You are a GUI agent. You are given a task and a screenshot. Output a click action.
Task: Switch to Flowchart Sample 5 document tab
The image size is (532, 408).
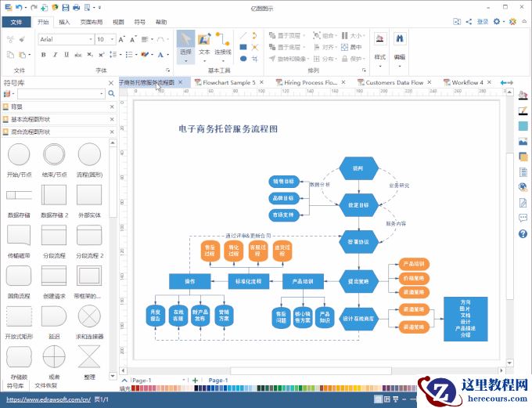(229, 82)
